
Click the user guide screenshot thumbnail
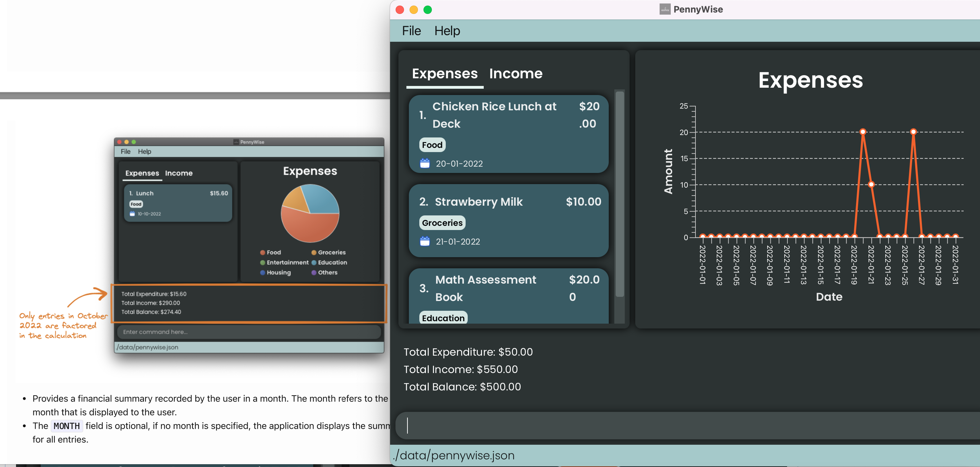point(249,245)
